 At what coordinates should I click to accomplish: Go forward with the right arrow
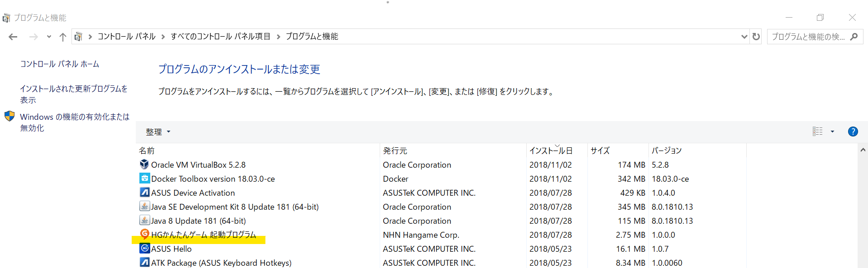[x=33, y=37]
